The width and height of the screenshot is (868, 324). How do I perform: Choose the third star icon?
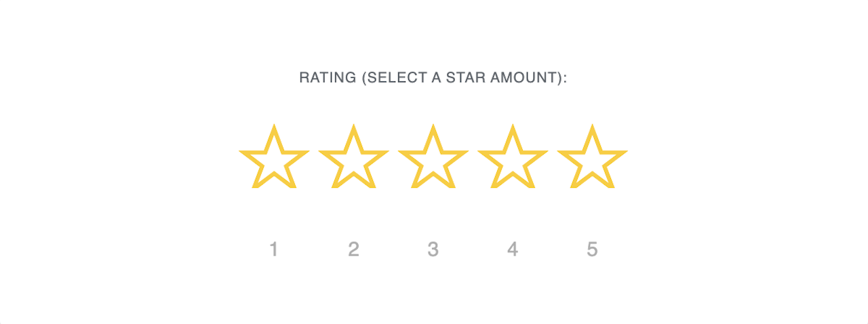[x=433, y=159]
